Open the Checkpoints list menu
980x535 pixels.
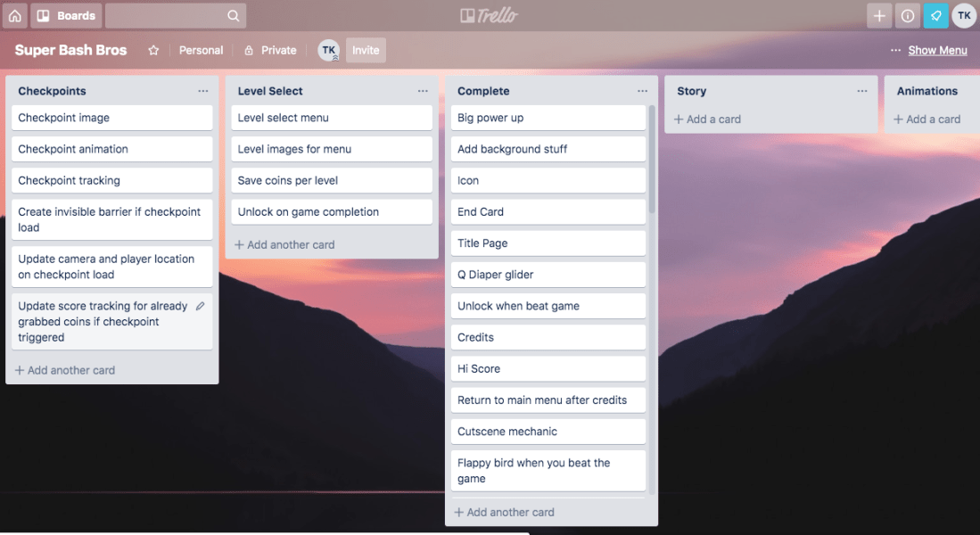pos(202,90)
